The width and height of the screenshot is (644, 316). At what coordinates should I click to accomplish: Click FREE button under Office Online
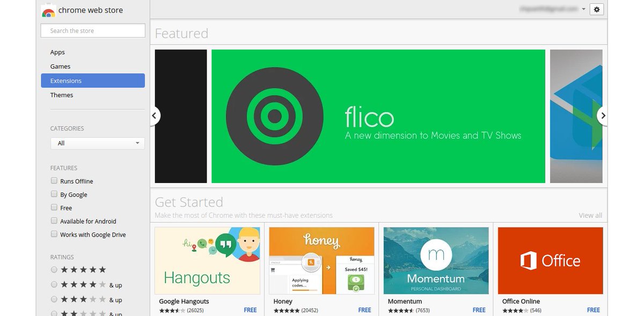tap(593, 310)
